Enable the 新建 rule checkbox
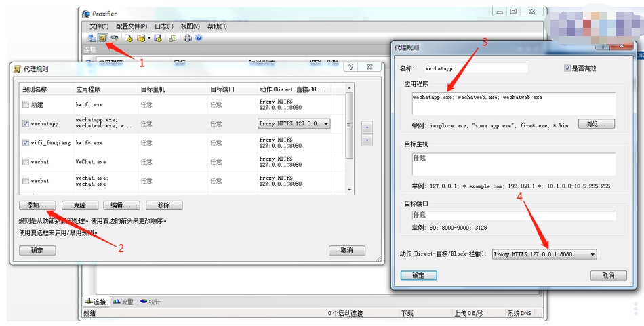Image resolution: width=644 pixels, height=326 pixels. pos(26,104)
